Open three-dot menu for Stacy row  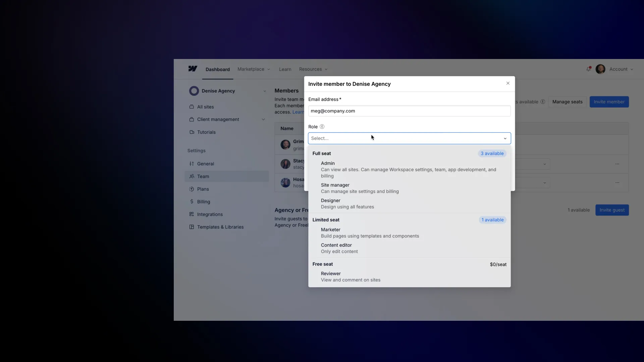click(x=617, y=164)
